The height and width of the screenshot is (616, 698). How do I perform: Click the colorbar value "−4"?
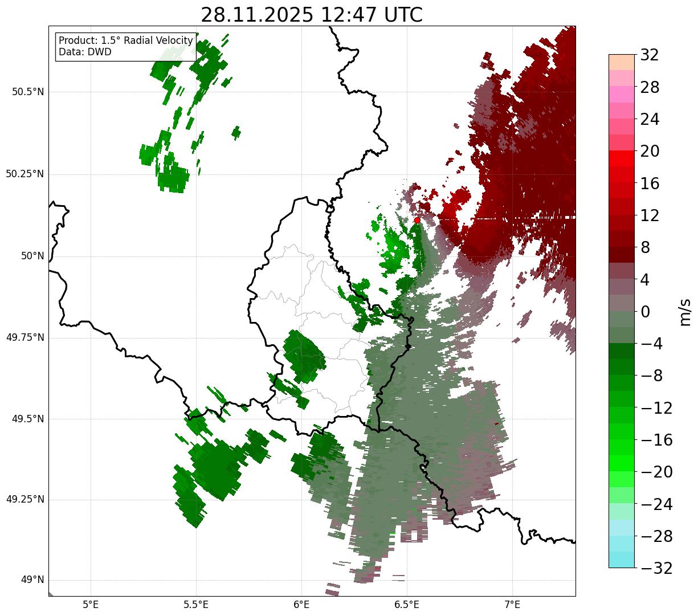tap(651, 344)
